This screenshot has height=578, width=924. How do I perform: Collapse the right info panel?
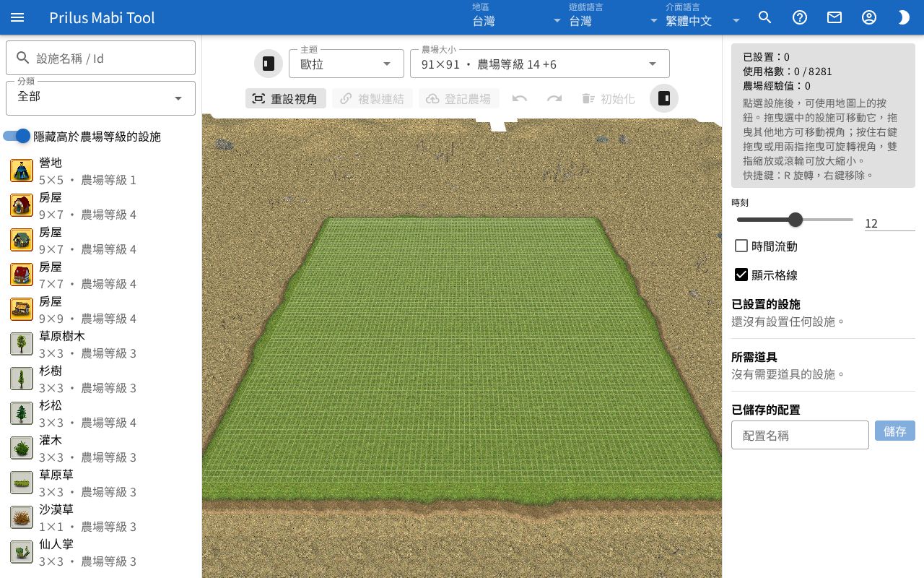coord(664,98)
